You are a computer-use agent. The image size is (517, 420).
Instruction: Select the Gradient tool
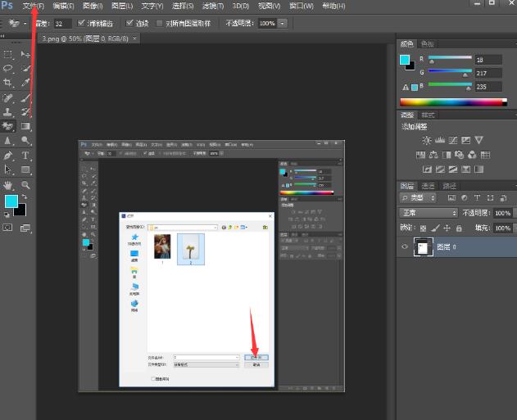point(25,127)
